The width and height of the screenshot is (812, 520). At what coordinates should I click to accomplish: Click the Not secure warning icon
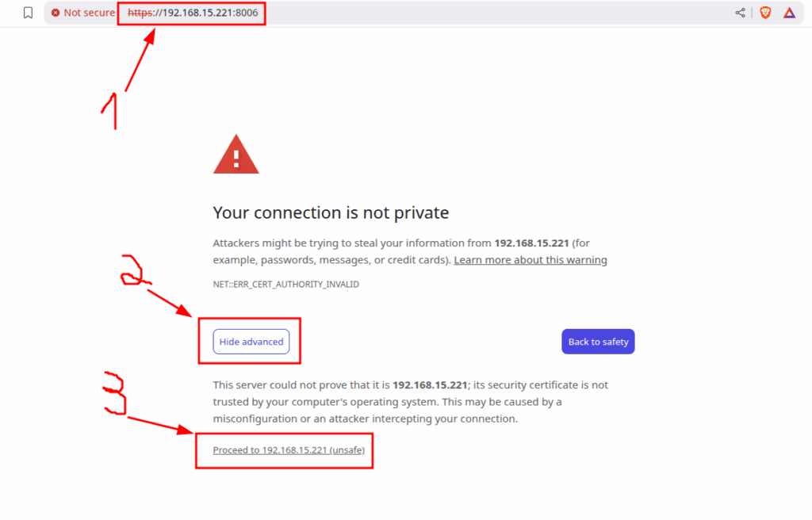(56, 13)
